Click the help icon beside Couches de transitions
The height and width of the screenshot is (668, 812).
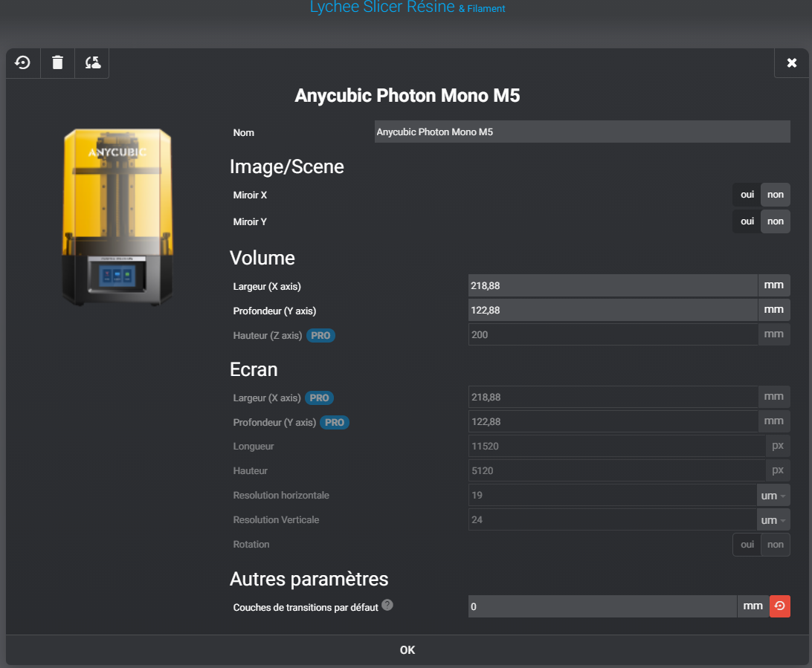tap(387, 605)
